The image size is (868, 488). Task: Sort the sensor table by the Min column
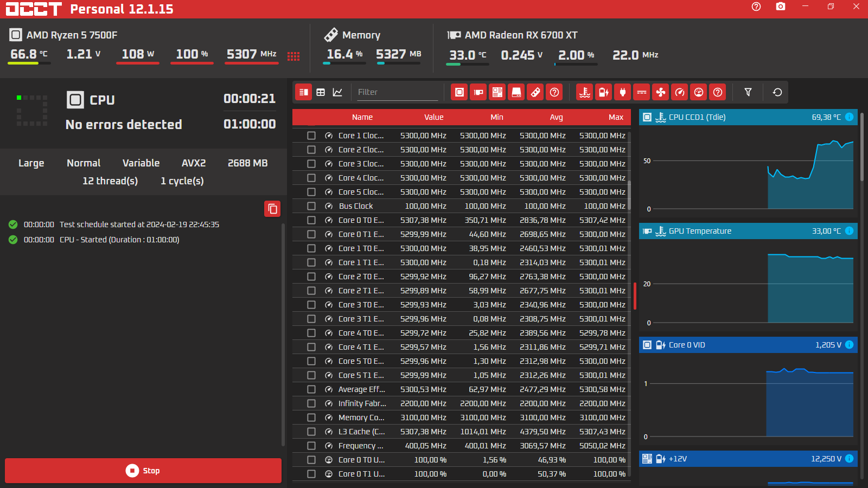point(497,117)
